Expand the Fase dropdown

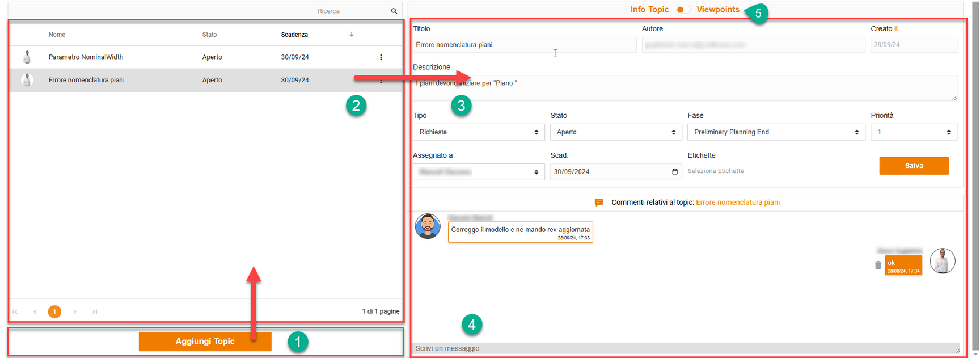coord(776,132)
